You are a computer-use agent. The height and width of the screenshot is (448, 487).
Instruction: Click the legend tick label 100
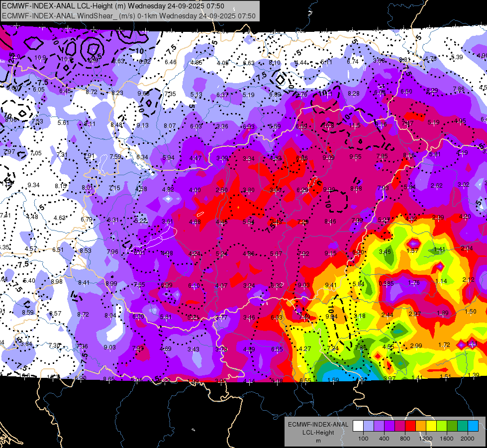pyautogui.click(x=363, y=439)
